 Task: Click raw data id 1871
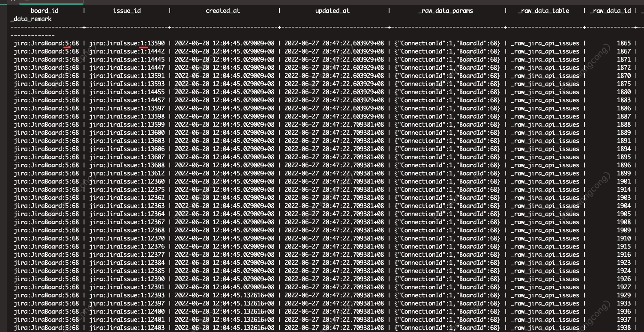[624, 59]
